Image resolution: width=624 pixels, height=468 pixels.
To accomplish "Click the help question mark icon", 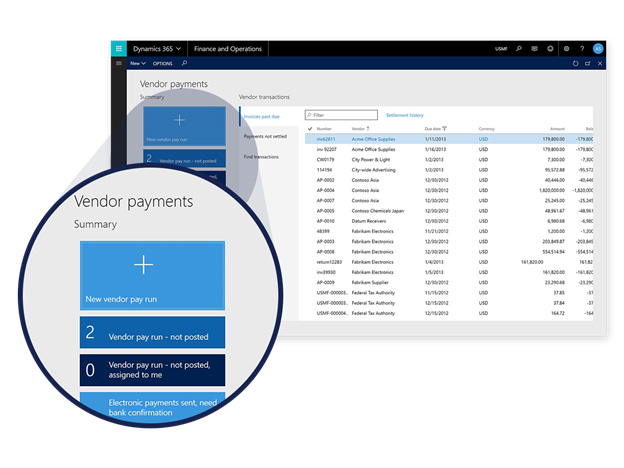I will [x=582, y=49].
